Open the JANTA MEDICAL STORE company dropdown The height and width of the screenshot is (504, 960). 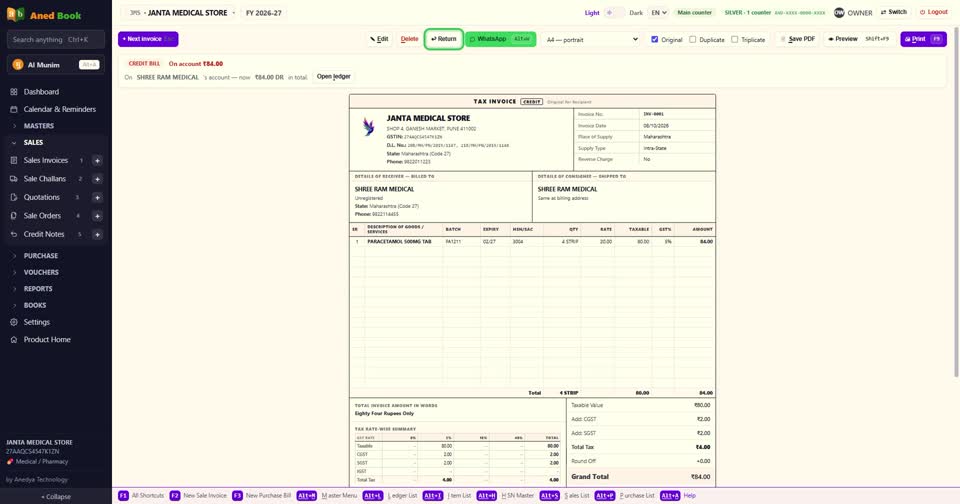pos(182,13)
